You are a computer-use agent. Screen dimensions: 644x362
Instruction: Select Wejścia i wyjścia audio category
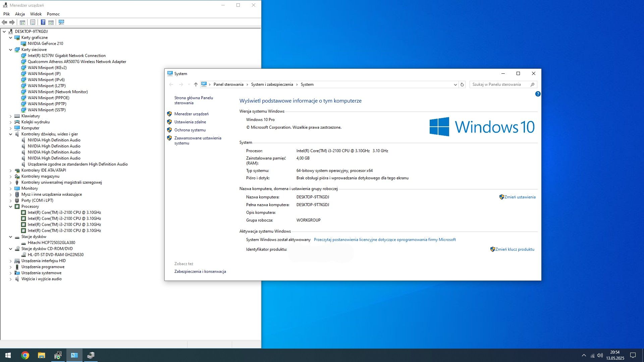[x=42, y=279]
